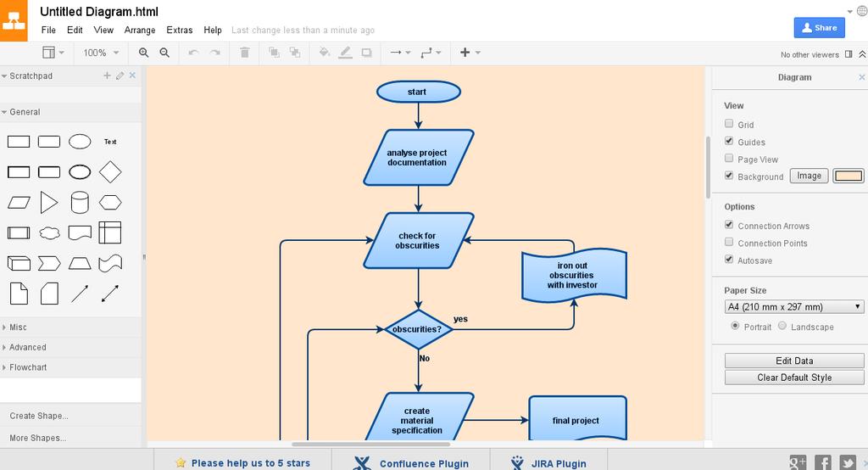Uncheck the Background checkbox

[729, 175]
